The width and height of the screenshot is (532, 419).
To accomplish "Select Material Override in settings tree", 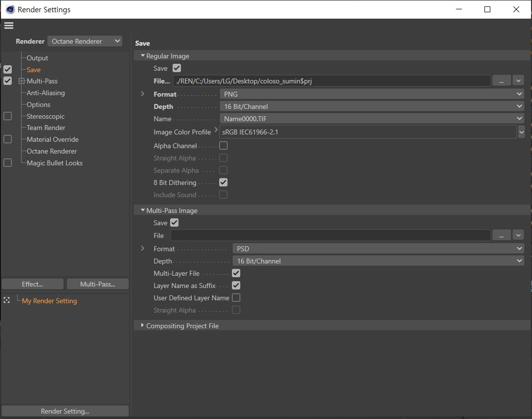I will click(x=52, y=139).
